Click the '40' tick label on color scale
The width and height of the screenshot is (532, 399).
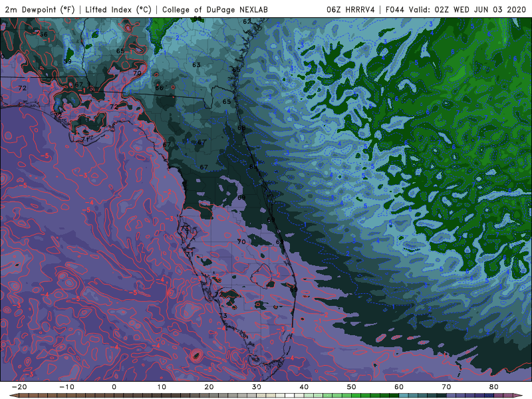304,387
